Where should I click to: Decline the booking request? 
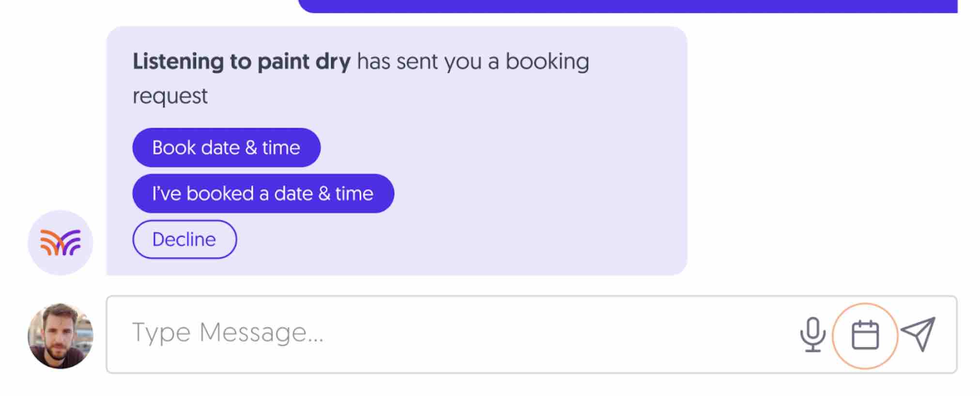click(x=184, y=239)
